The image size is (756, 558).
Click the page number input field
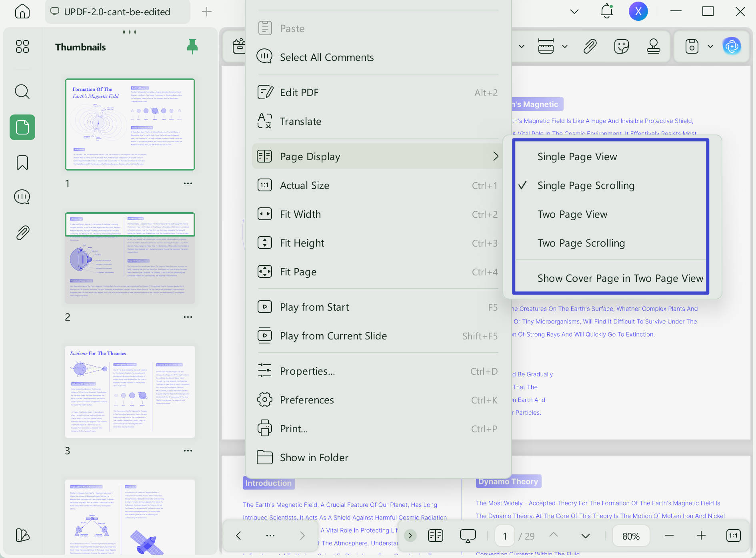tap(505, 536)
